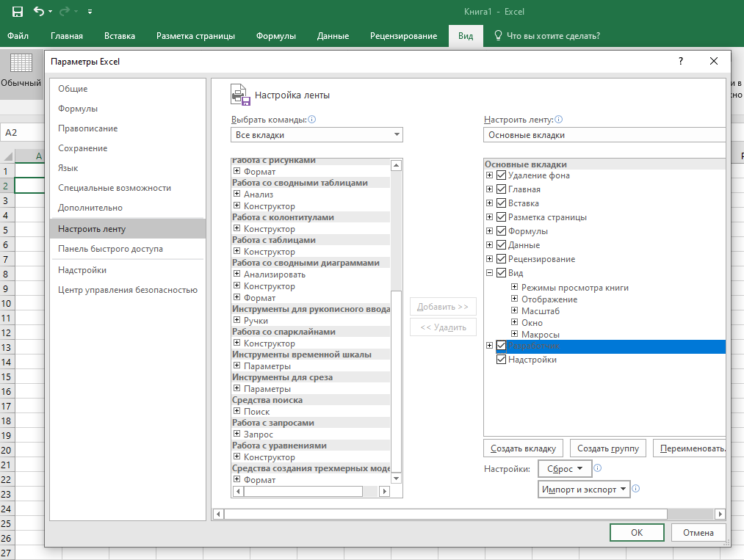Select 'Работа со спарклайнами' heading row
The width and height of the screenshot is (744, 560).
[x=311, y=332]
